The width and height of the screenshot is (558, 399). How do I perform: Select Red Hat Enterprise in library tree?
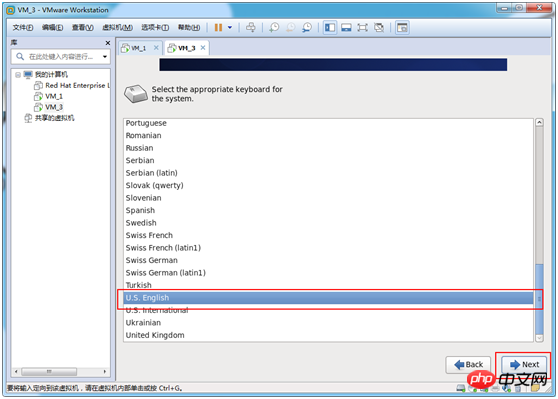pos(77,85)
